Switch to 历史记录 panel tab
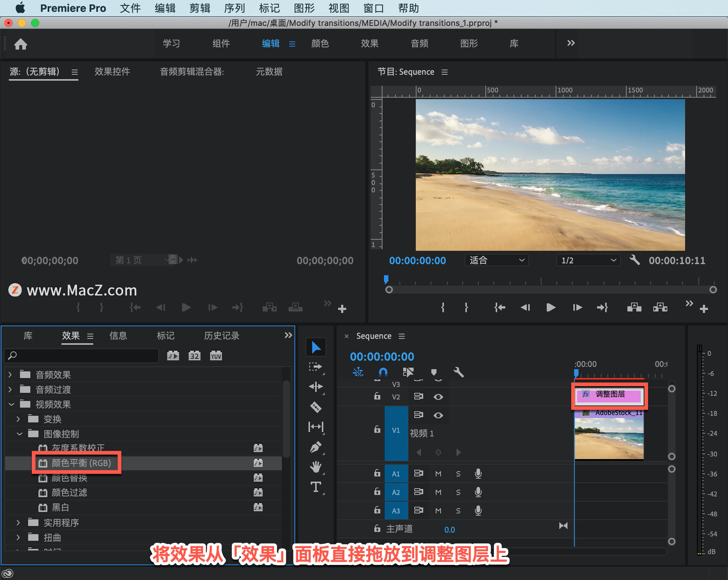 (222, 336)
